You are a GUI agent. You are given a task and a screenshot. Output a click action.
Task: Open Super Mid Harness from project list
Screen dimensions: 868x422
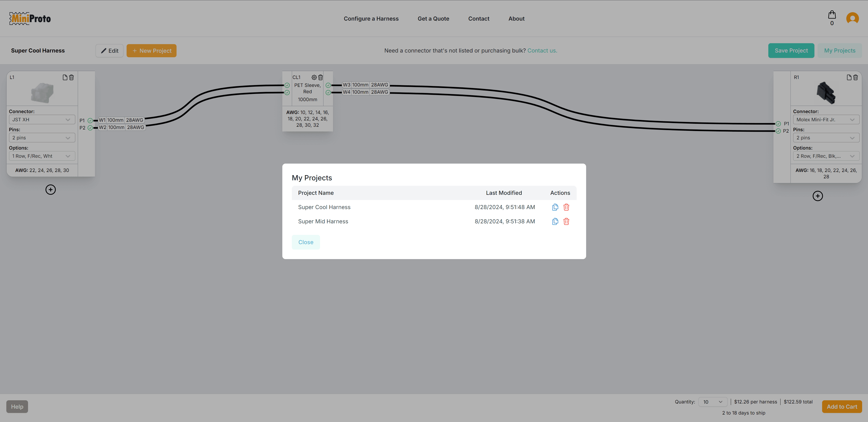(x=323, y=221)
